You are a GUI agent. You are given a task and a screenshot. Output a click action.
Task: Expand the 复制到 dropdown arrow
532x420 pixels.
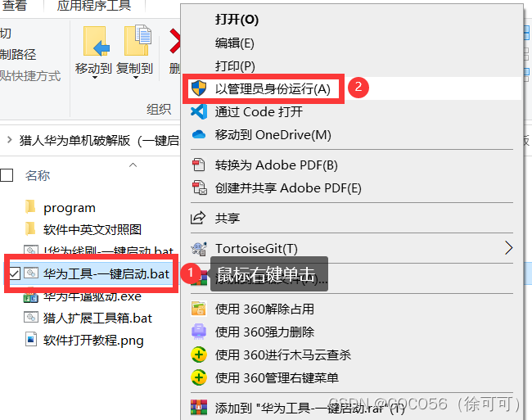coord(135,78)
